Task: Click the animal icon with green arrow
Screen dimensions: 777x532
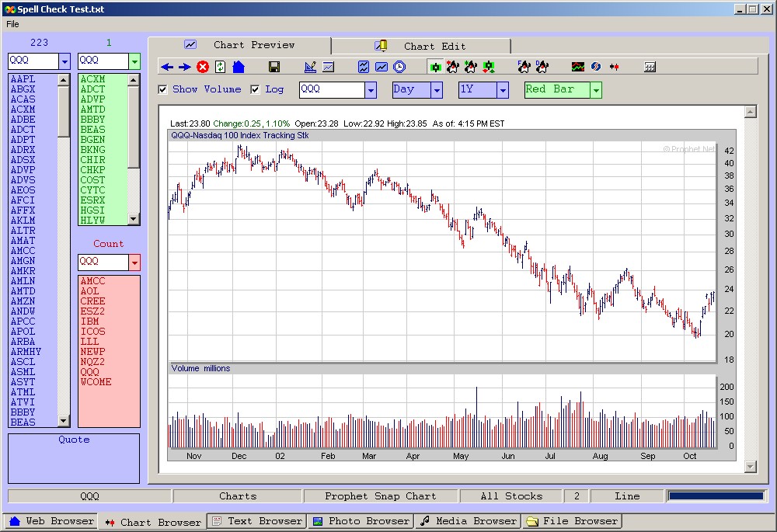Action: point(471,67)
